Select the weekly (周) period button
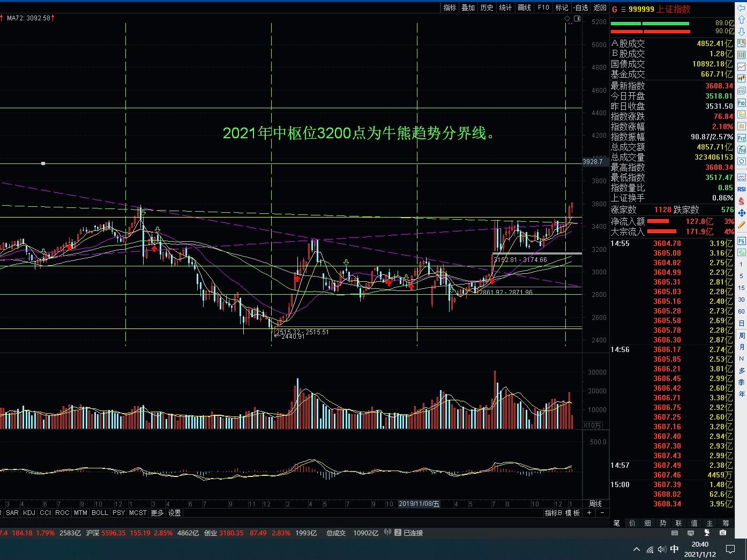Image resolution: width=747 pixels, height=560 pixels. pyautogui.click(x=742, y=335)
